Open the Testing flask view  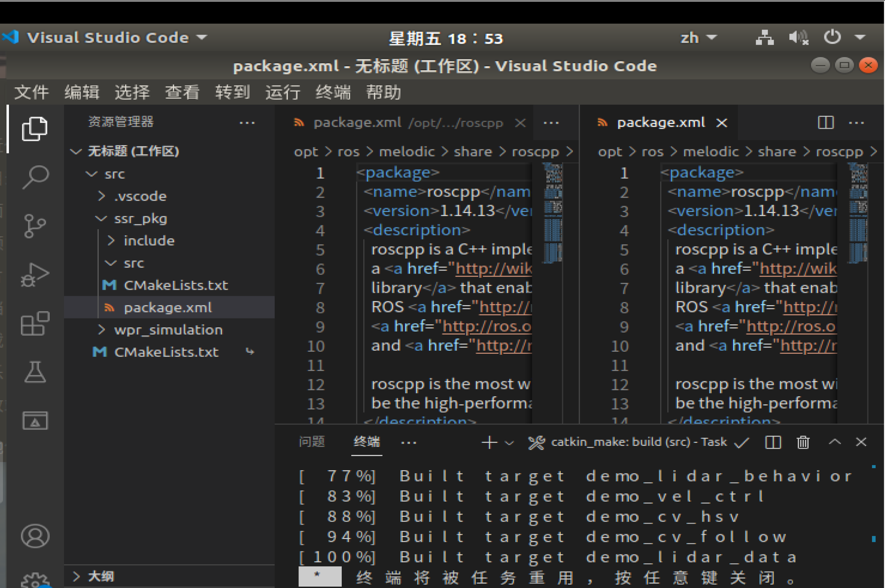click(x=35, y=372)
